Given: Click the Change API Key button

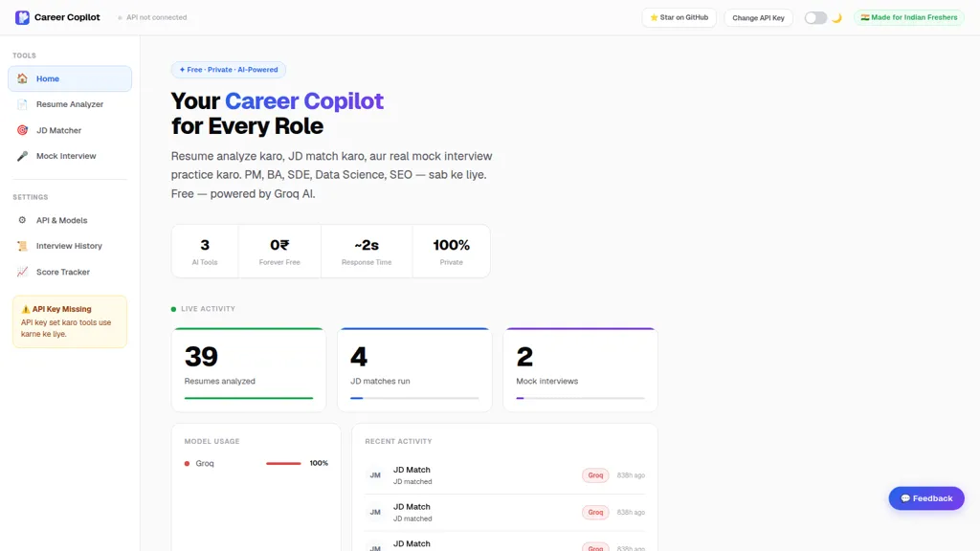Looking at the screenshot, I should pyautogui.click(x=758, y=17).
